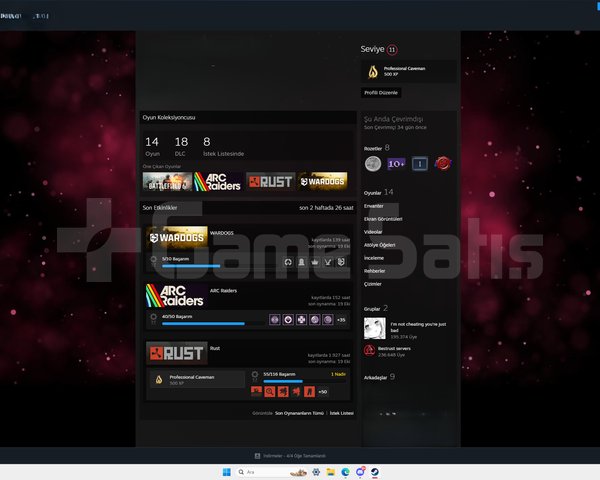
Task: Open "I'm not cheating you're just bad" group
Action: click(418, 327)
